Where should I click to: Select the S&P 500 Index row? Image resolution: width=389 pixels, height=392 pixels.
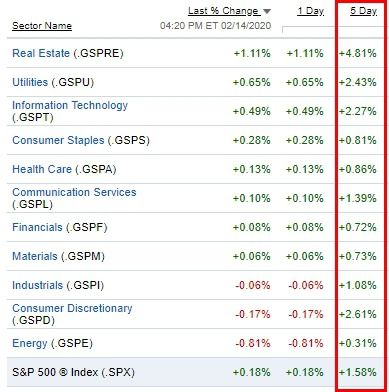tap(194, 372)
